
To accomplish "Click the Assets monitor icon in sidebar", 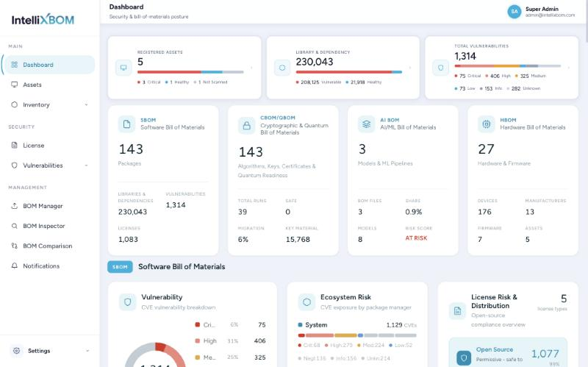I will [x=14, y=85].
